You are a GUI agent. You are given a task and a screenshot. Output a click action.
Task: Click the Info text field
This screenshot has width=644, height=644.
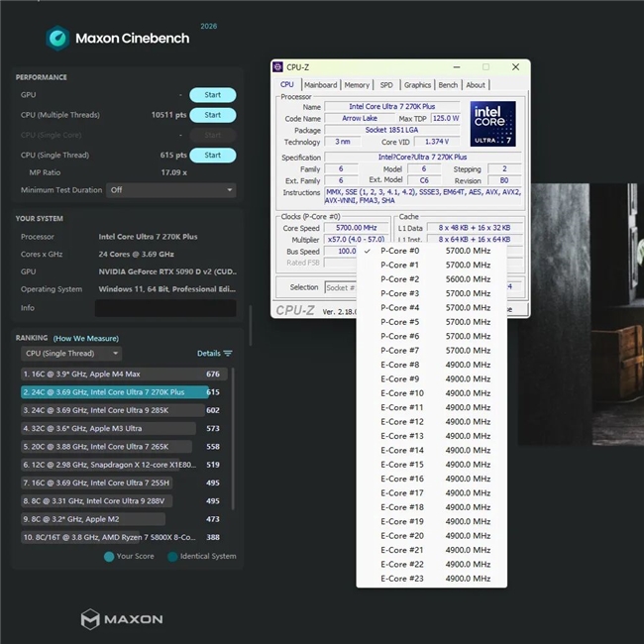coord(166,308)
